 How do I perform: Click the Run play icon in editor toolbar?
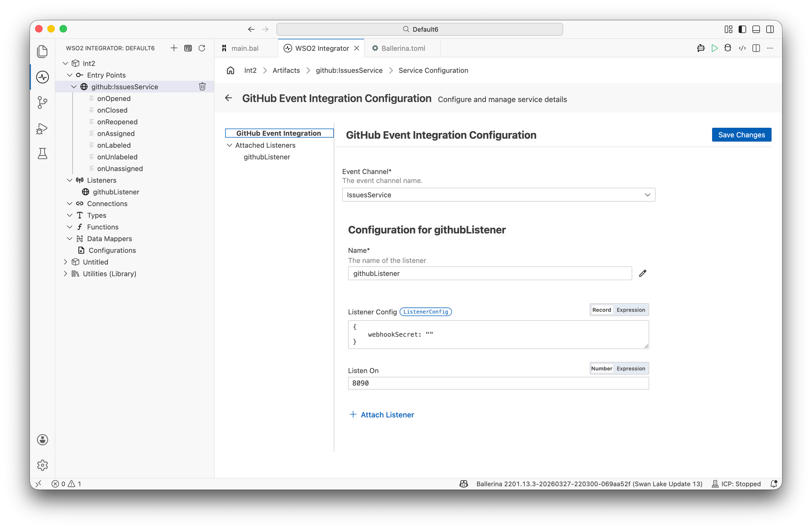point(715,48)
